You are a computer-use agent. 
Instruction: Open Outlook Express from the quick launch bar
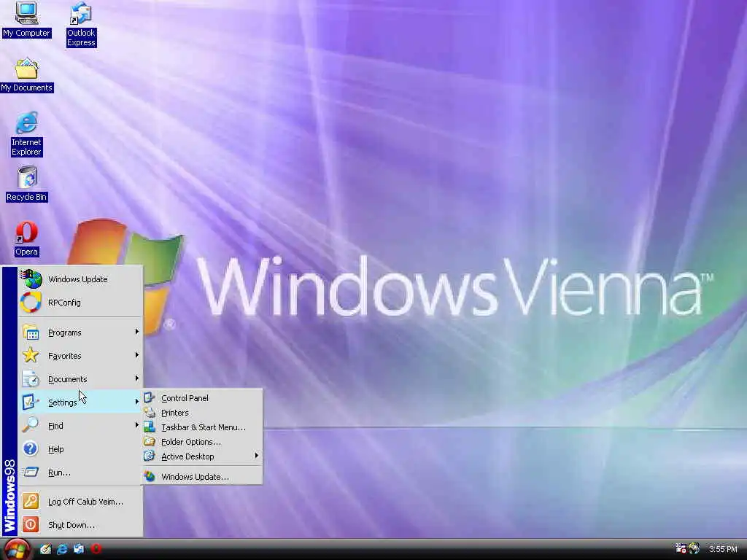click(x=79, y=549)
